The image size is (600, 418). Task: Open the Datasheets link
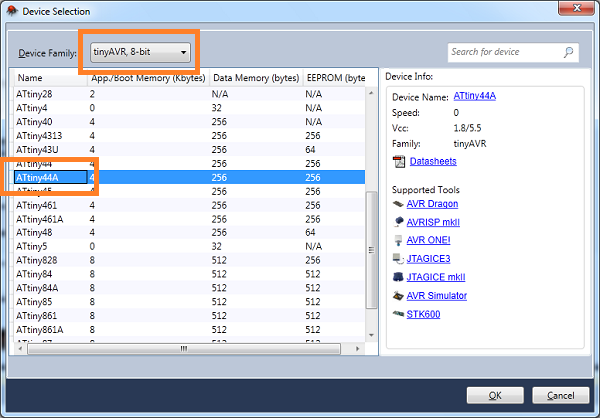click(x=433, y=162)
